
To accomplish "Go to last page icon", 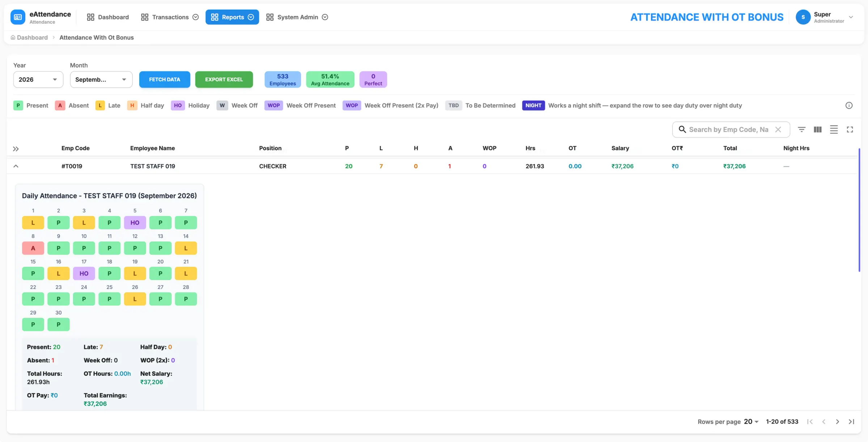I will [851, 422].
